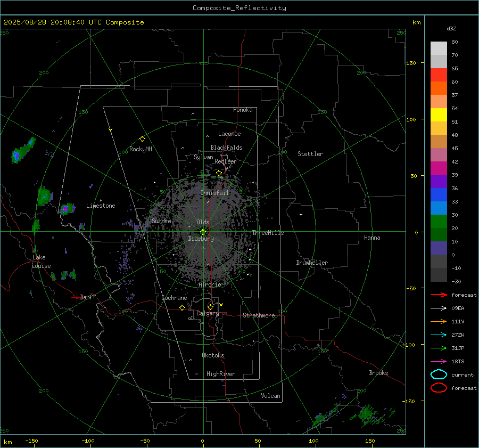The height and width of the screenshot is (448, 479).
Task: Click the Okotoks town label
Action: [x=213, y=355]
